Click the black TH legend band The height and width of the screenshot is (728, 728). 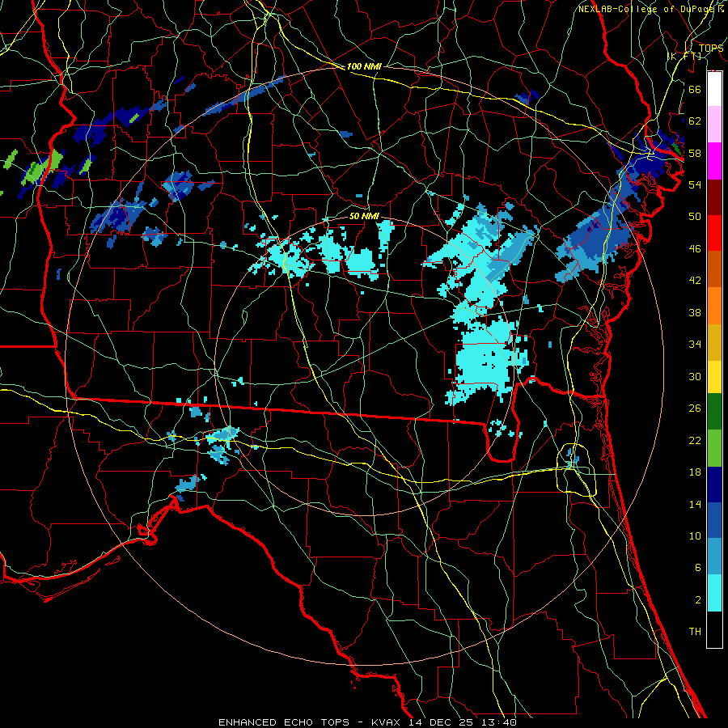click(714, 629)
